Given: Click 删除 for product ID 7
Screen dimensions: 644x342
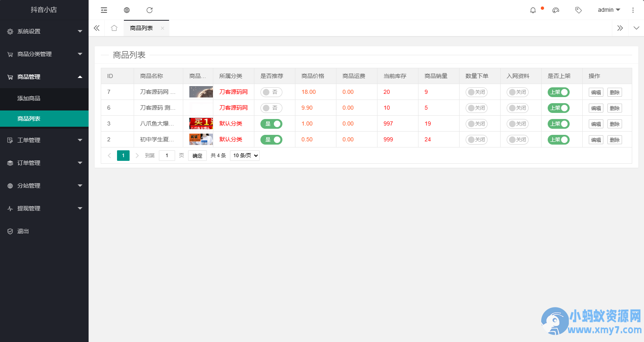Looking at the screenshot, I should pyautogui.click(x=615, y=92).
